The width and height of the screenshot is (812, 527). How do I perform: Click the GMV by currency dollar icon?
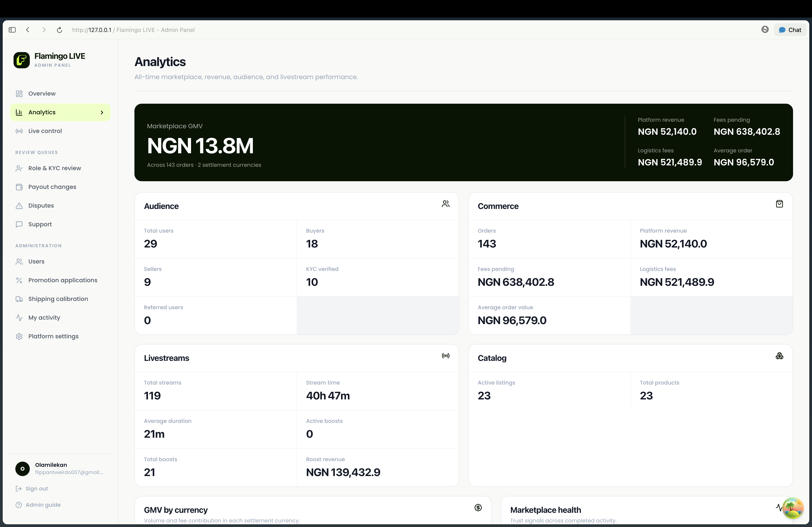pos(478,508)
